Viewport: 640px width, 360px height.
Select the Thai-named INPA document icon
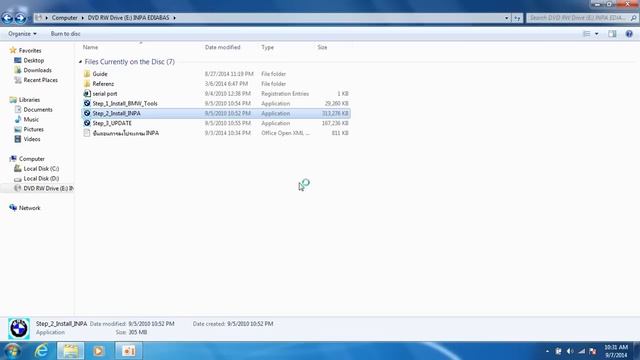click(x=87, y=133)
